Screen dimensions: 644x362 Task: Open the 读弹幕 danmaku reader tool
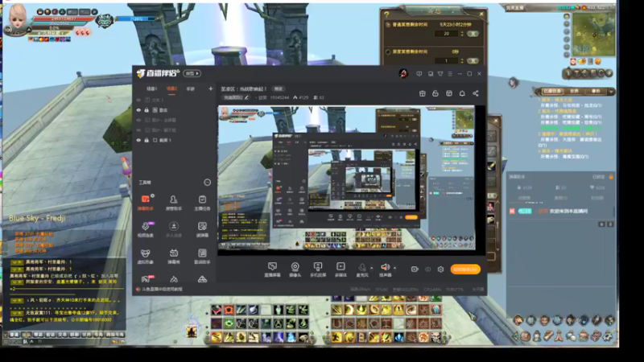point(202,229)
